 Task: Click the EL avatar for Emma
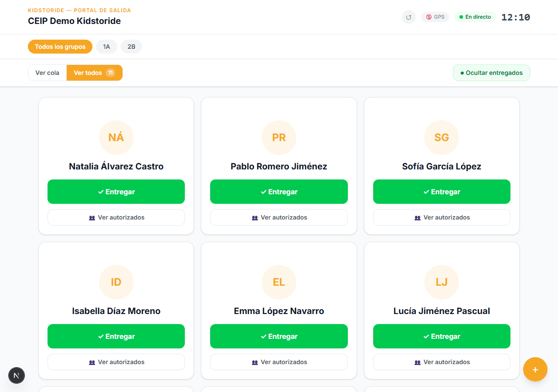click(279, 282)
